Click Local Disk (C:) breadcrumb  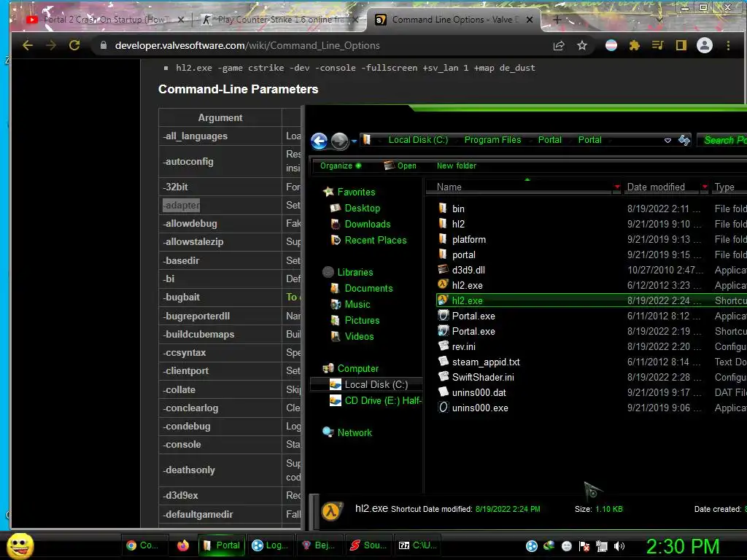(x=418, y=140)
